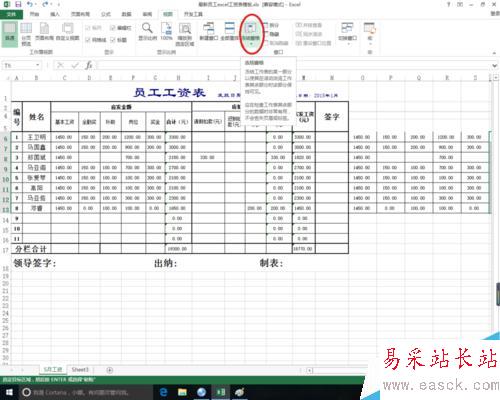500x400 pixels.
Task: Switch to the Home ribbon tab
Action: pos(34,14)
